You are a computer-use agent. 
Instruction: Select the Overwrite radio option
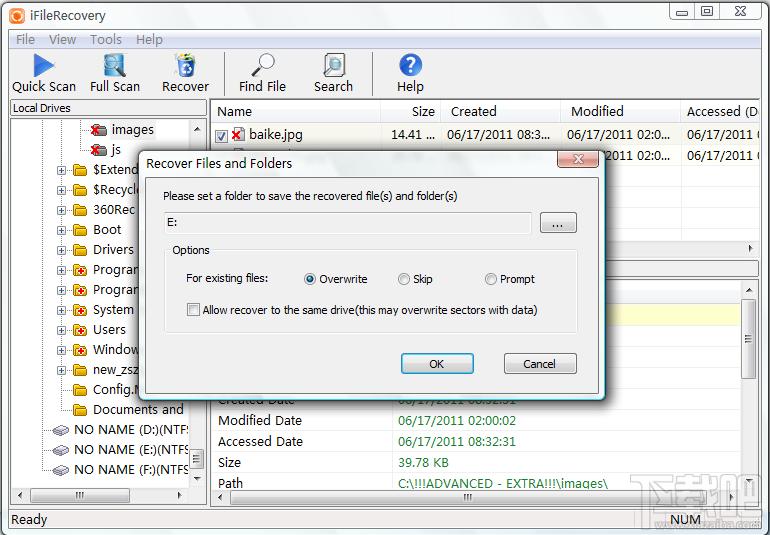309,280
